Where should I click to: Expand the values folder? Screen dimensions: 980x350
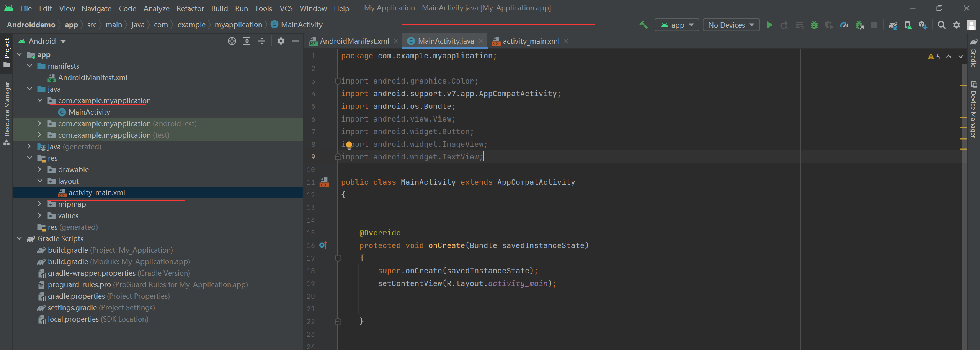[x=39, y=215]
